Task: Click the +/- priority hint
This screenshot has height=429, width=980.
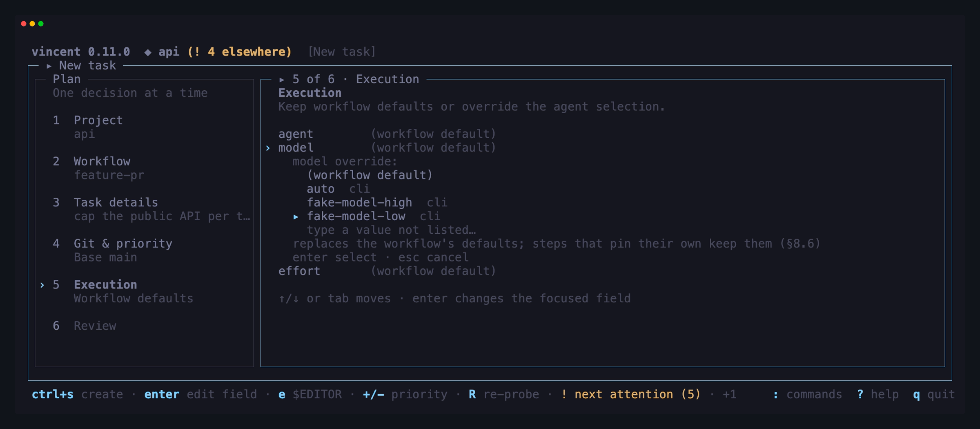Action: point(405,394)
